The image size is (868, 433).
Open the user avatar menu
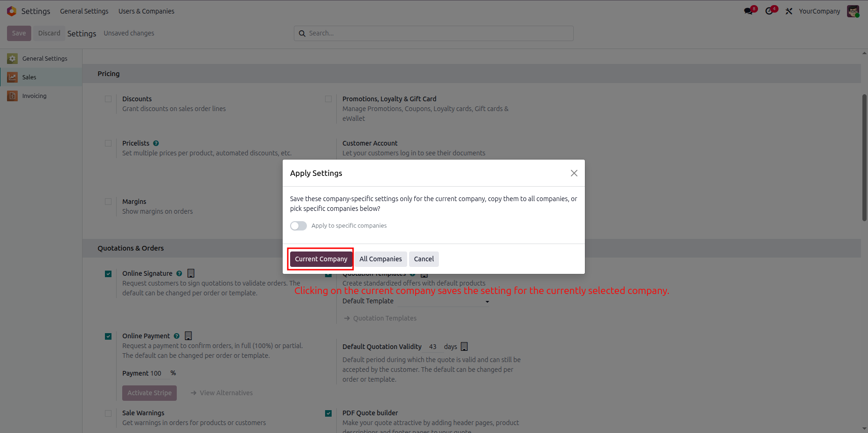click(x=853, y=11)
